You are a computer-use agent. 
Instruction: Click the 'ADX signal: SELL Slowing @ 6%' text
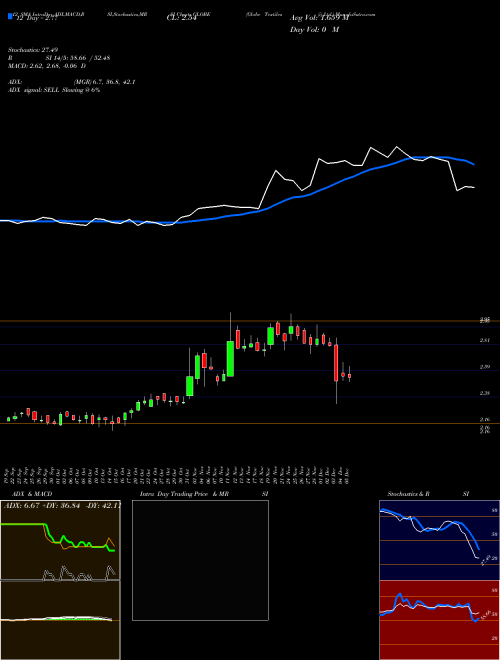(54, 90)
